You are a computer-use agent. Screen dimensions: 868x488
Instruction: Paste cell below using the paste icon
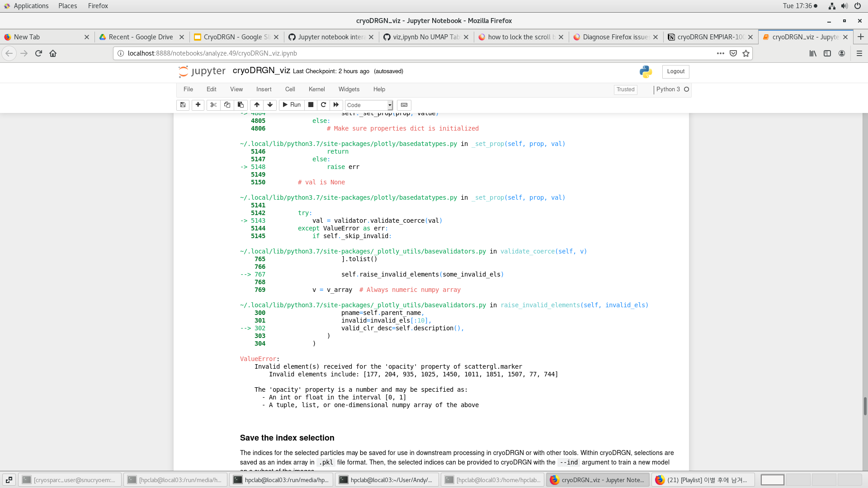point(240,105)
